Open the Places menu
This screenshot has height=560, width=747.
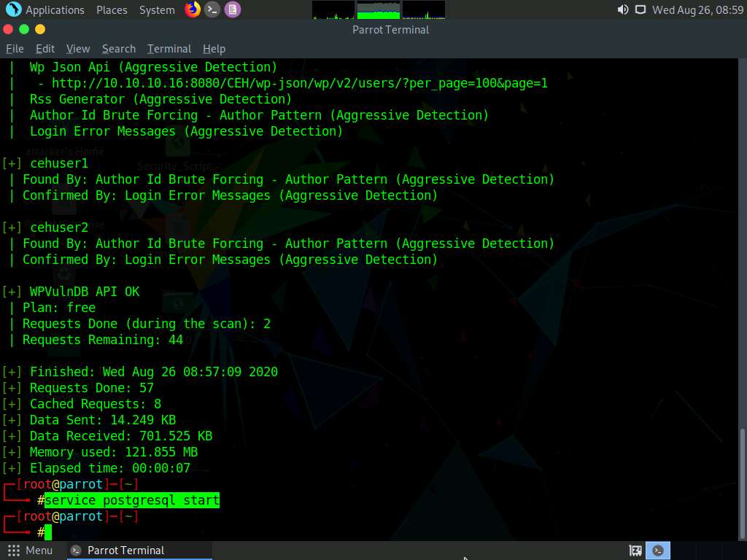(112, 9)
